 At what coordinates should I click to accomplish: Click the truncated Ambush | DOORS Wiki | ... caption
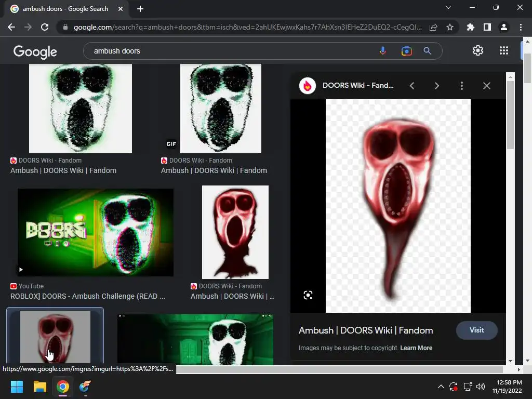pos(232,296)
